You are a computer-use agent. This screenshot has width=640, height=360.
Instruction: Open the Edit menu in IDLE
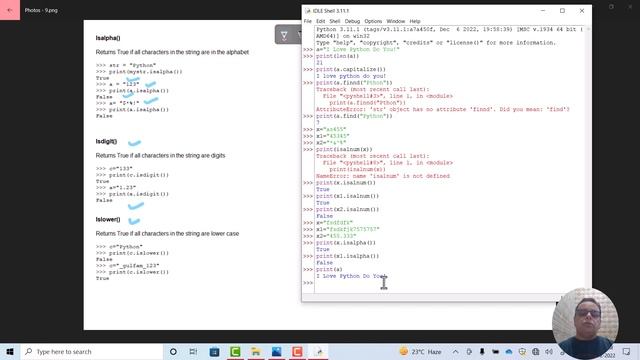(320, 21)
